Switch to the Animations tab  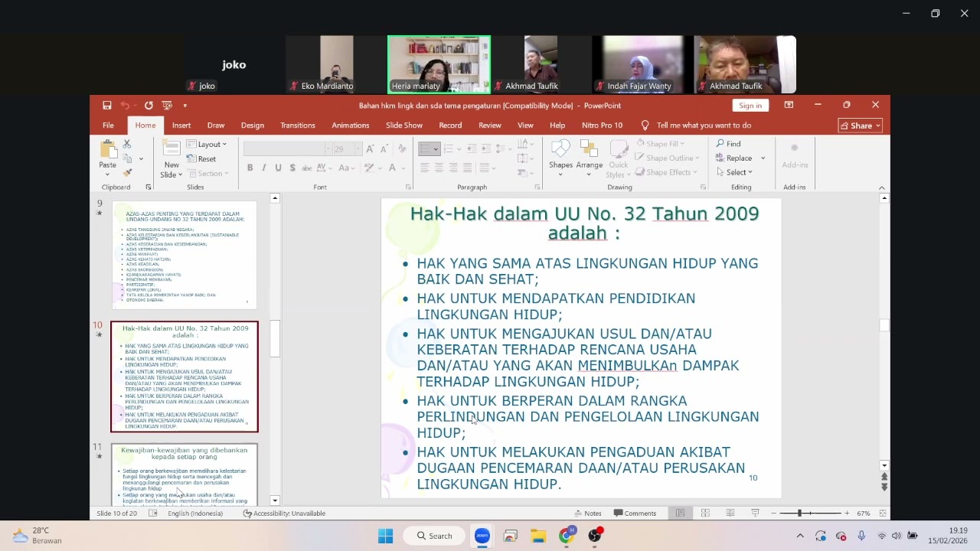(351, 126)
